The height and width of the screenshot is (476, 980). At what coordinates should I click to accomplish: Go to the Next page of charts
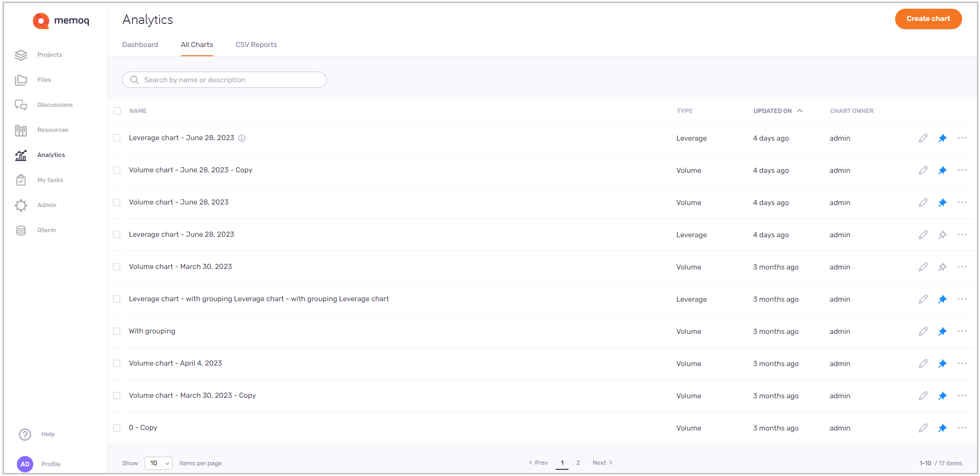tap(602, 463)
